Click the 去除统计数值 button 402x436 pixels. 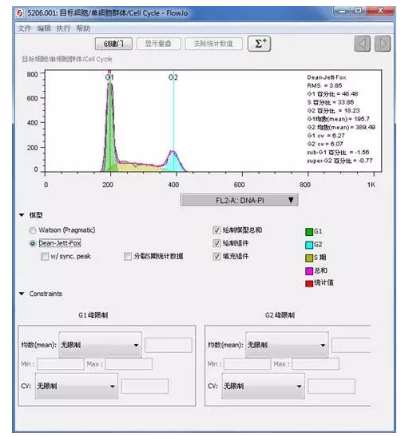(213, 44)
